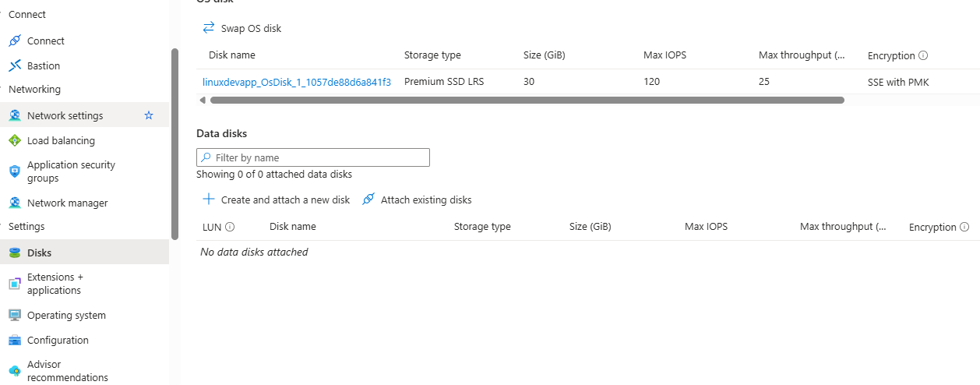
Task: Click OS disk Max throughput column header
Action: (x=802, y=55)
